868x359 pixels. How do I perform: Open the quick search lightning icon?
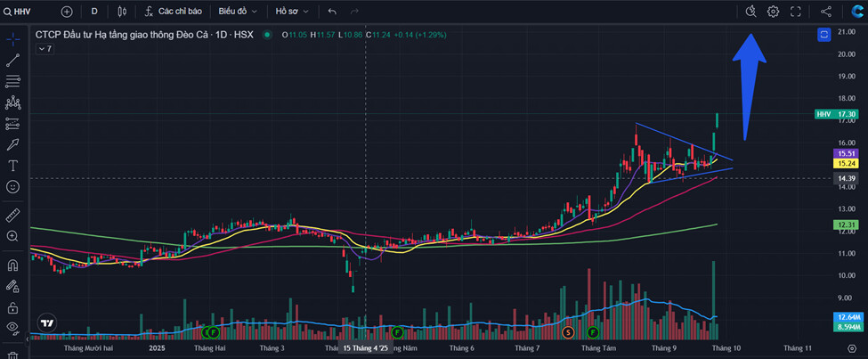[750, 11]
